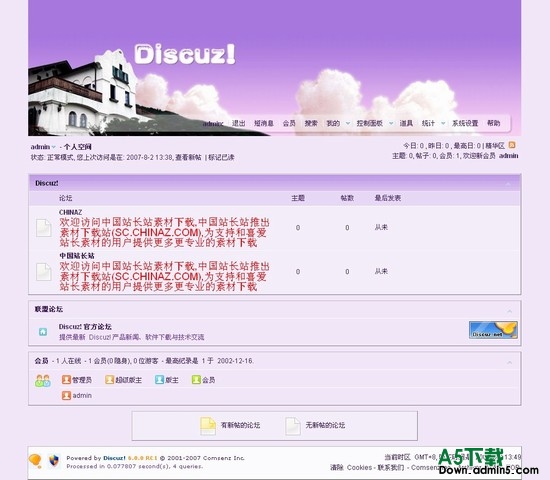Viewport: 550px width, 480px height.
Task: Click the 标记已读 link
Action: pyautogui.click(x=221, y=157)
